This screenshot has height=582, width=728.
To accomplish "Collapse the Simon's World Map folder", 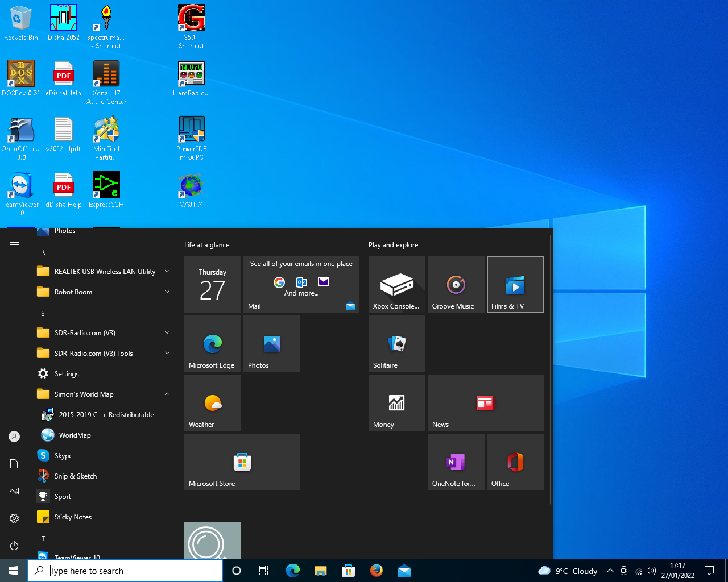I will [x=167, y=394].
